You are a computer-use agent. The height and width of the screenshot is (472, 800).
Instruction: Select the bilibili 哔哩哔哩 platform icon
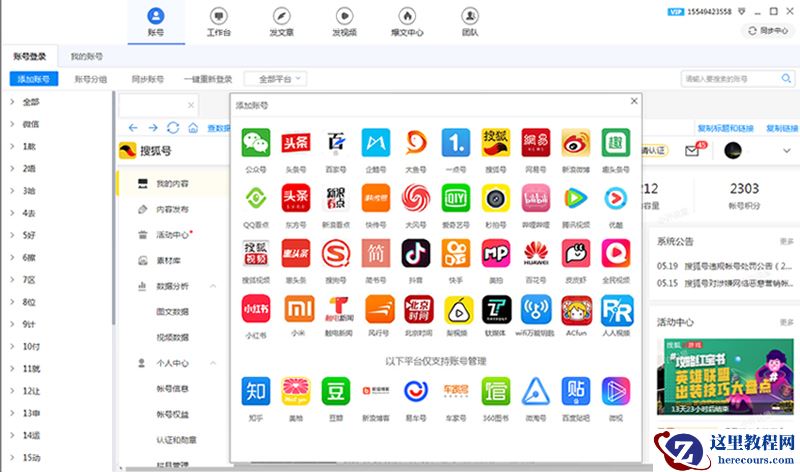(x=536, y=198)
